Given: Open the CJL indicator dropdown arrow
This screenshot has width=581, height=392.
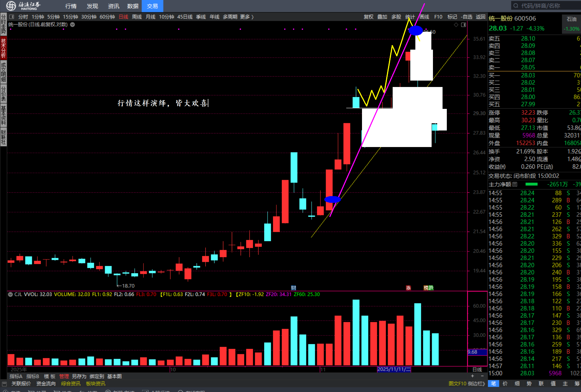Looking at the screenshot, I should (x=10, y=294).
